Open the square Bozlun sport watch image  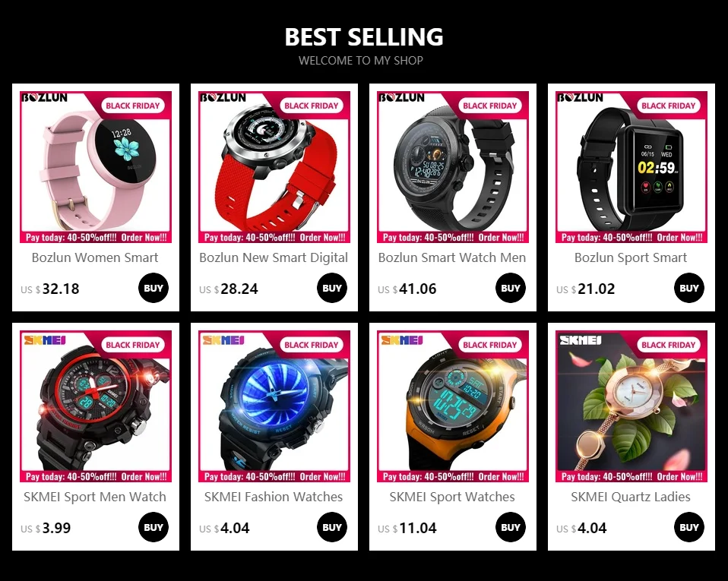[x=631, y=167]
